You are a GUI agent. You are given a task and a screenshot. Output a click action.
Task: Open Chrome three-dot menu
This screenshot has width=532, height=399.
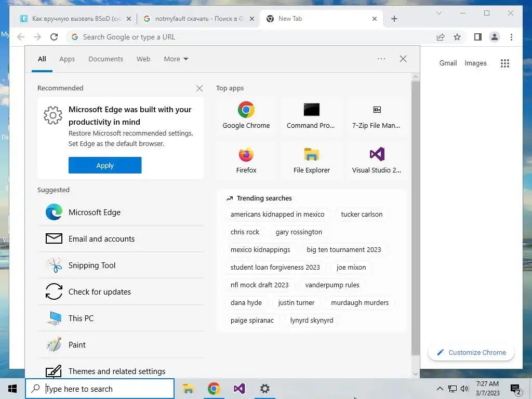511,37
